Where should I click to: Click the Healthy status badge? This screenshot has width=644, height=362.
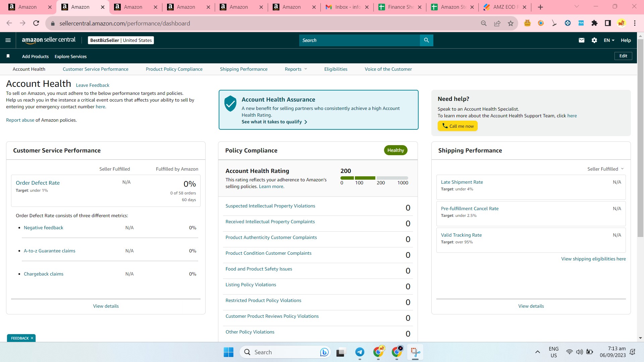coord(396,150)
